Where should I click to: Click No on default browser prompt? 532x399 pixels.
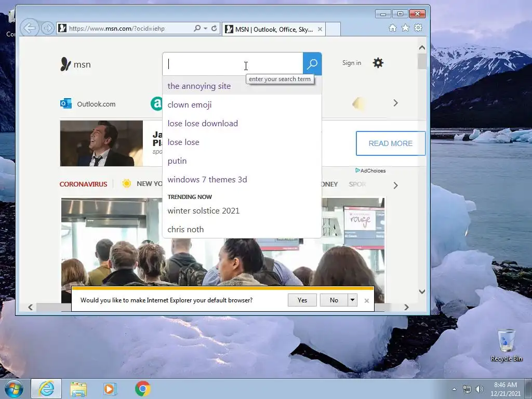pos(334,300)
